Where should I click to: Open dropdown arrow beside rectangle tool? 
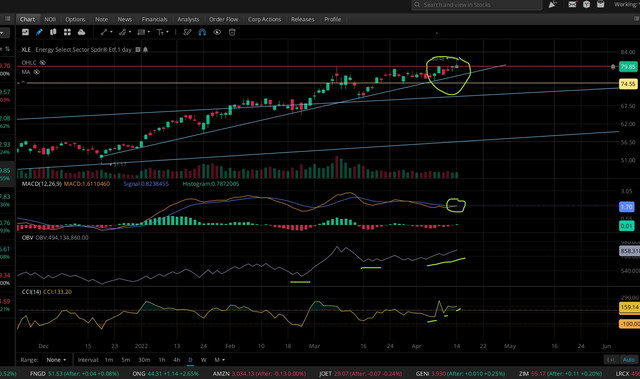(149, 32)
